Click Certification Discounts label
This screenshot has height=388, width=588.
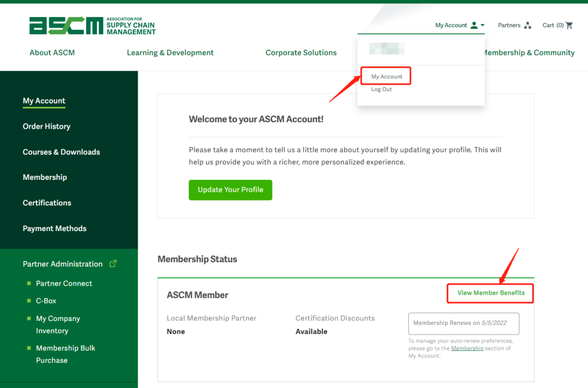[x=335, y=318]
